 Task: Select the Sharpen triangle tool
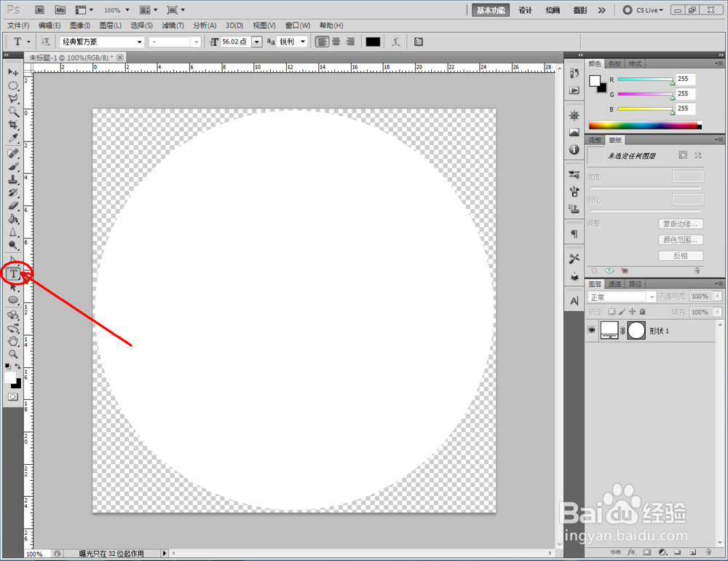[13, 232]
